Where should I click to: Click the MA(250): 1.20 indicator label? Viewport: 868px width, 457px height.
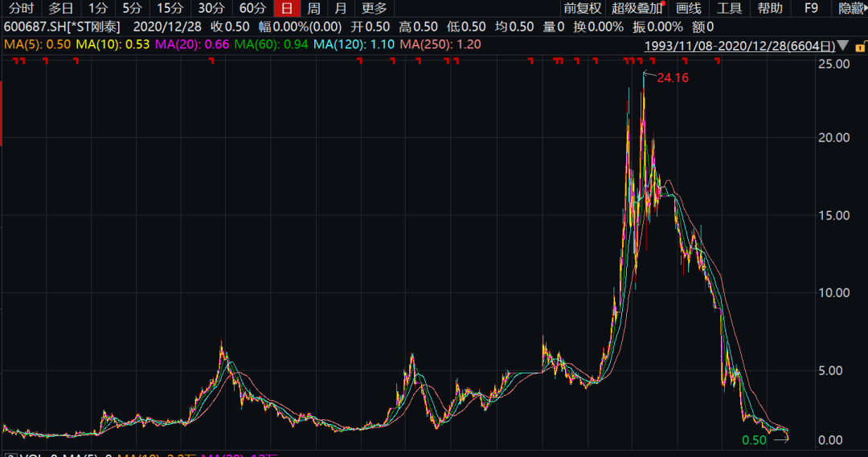click(440, 45)
